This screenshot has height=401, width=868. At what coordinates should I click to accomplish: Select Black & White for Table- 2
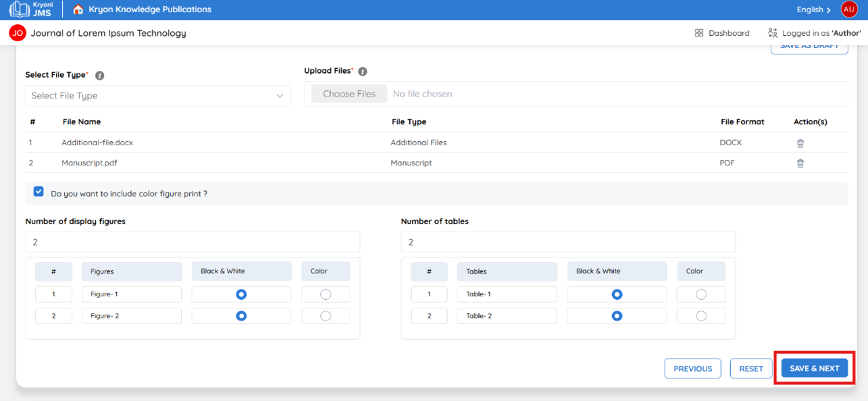(617, 316)
